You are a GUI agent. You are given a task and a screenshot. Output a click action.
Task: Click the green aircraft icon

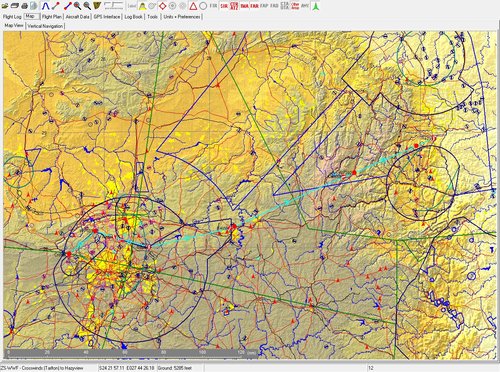tap(315, 6)
